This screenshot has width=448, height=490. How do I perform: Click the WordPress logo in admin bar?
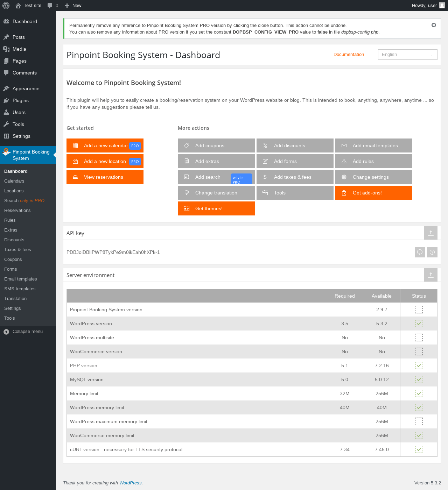[x=6, y=6]
